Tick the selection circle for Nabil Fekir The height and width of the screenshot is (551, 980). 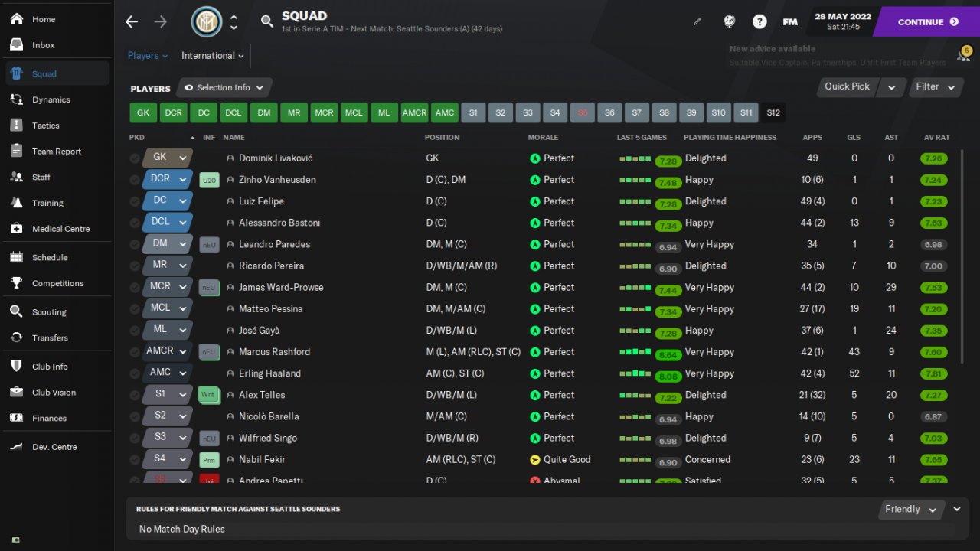[135, 459]
